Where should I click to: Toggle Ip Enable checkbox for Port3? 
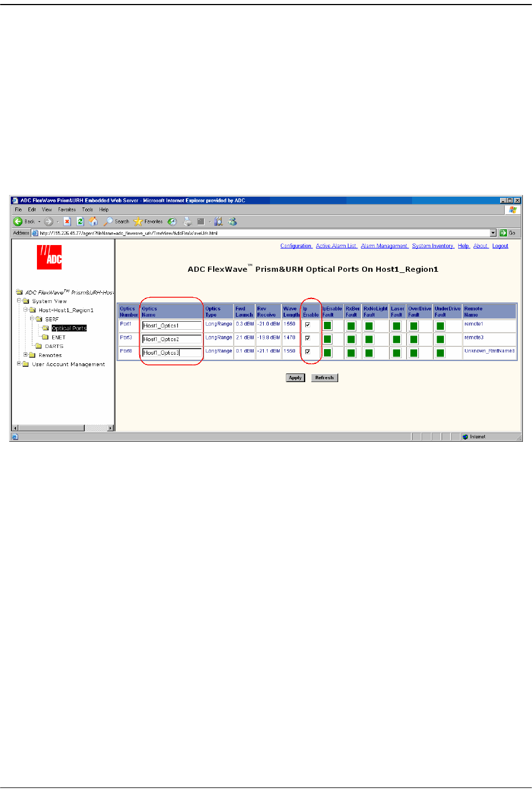click(x=307, y=338)
